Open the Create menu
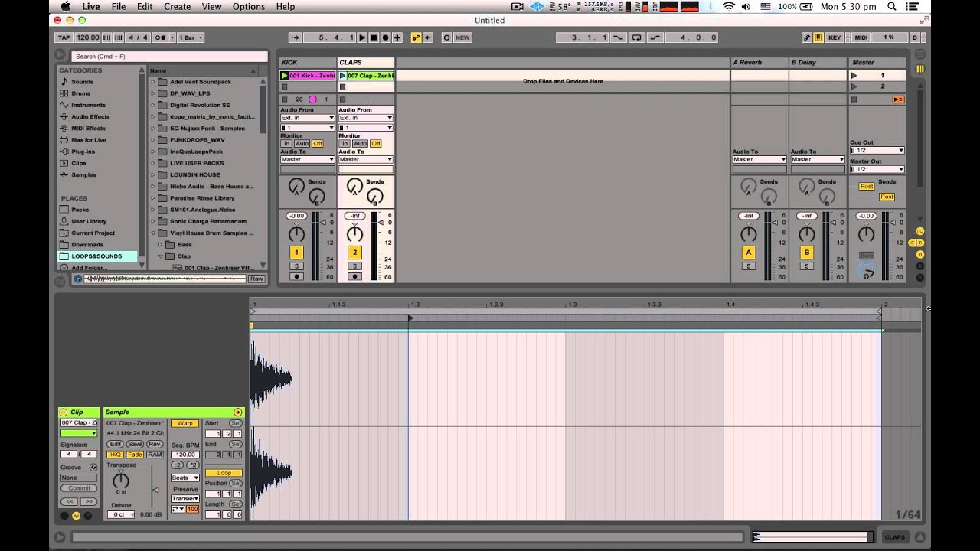The width and height of the screenshot is (980, 551). (177, 7)
